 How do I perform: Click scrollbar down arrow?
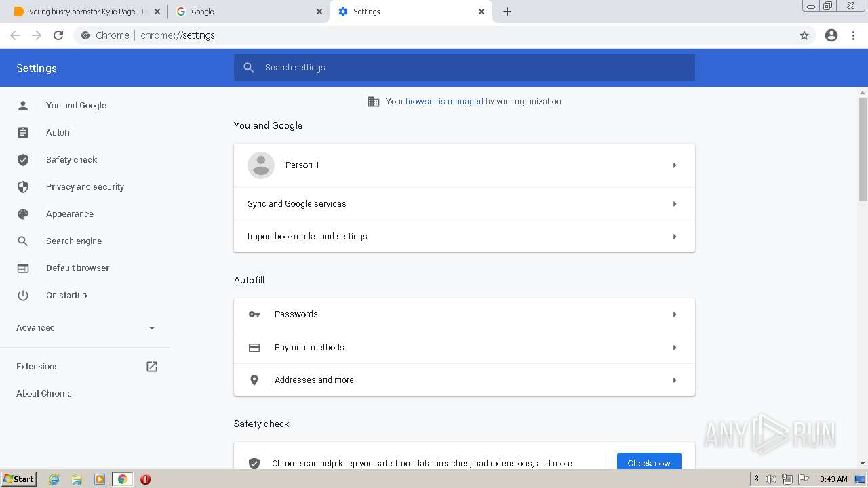point(863,463)
